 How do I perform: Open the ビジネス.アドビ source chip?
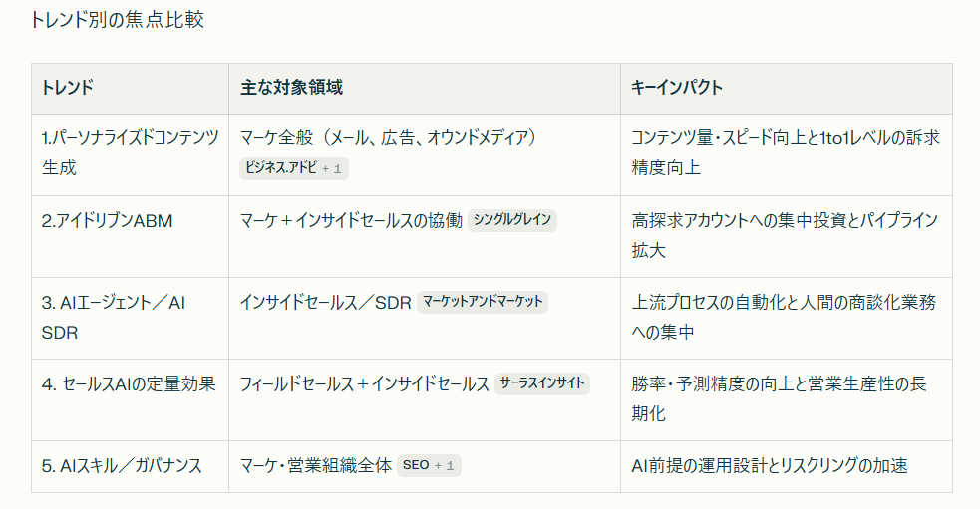coord(294,168)
